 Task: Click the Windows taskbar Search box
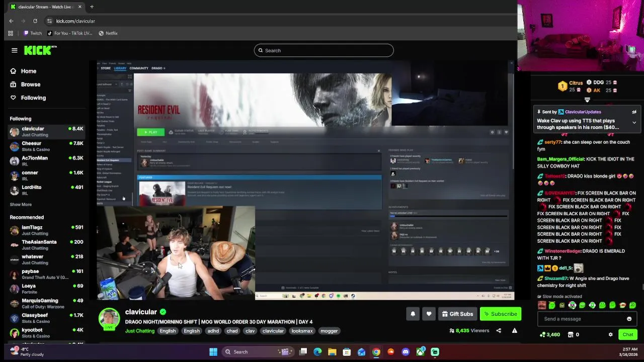coord(258,352)
